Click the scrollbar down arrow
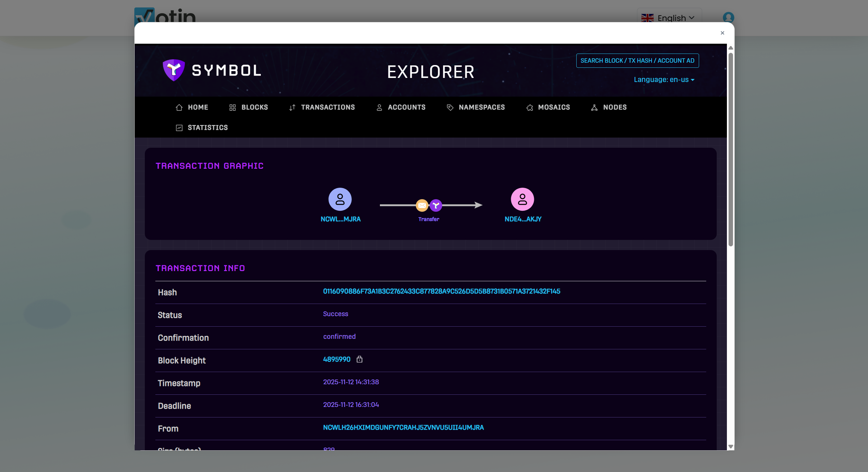The height and width of the screenshot is (472, 868). tap(731, 447)
